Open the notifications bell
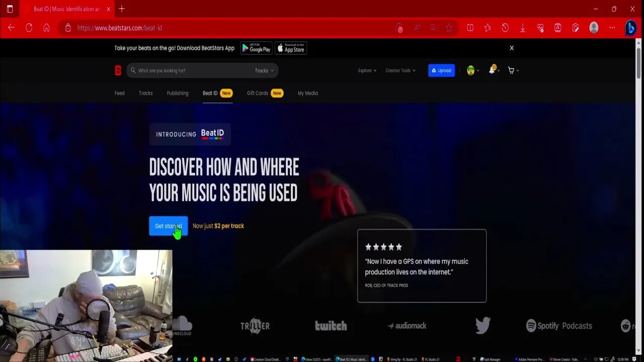 492,70
